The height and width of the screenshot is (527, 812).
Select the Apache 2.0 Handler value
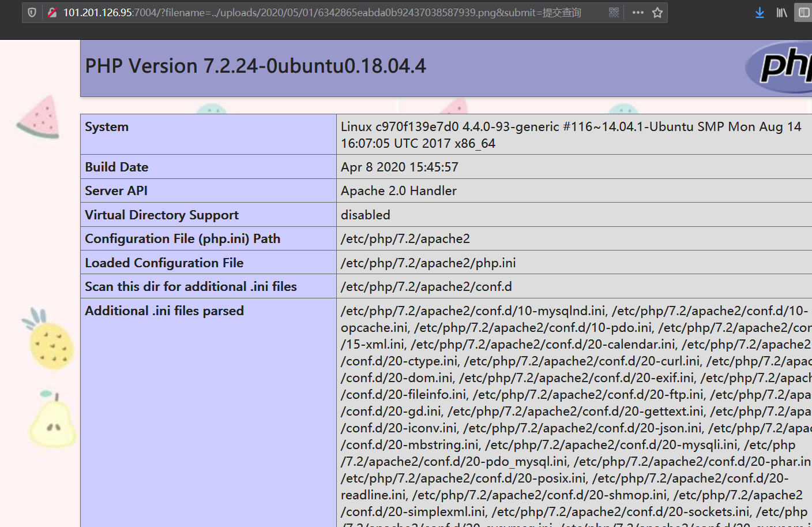(399, 191)
